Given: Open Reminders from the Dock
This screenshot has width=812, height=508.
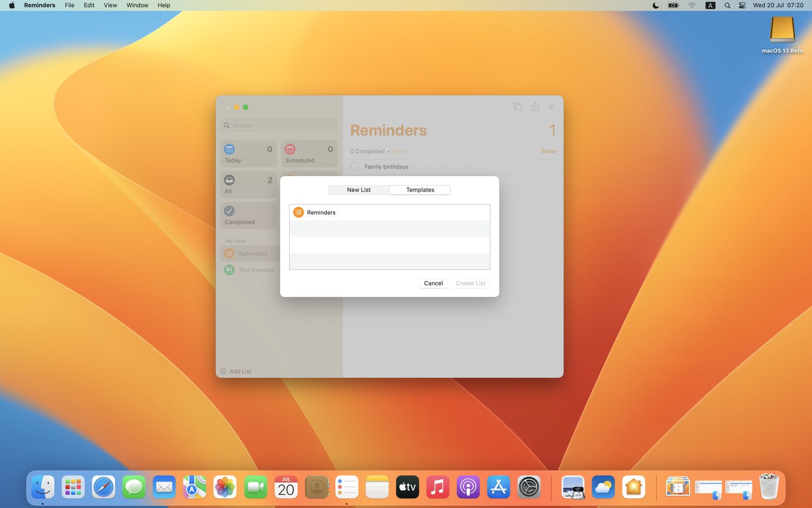Looking at the screenshot, I should pyautogui.click(x=347, y=487).
